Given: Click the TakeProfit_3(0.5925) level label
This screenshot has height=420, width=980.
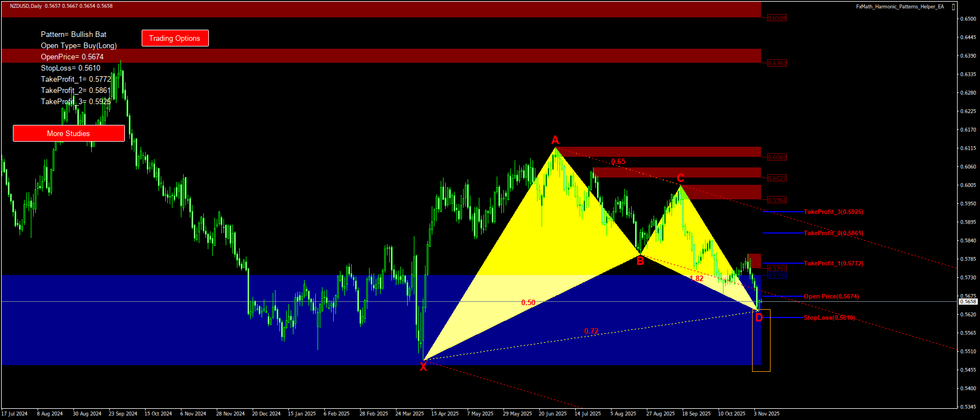Looking at the screenshot, I should tap(833, 212).
